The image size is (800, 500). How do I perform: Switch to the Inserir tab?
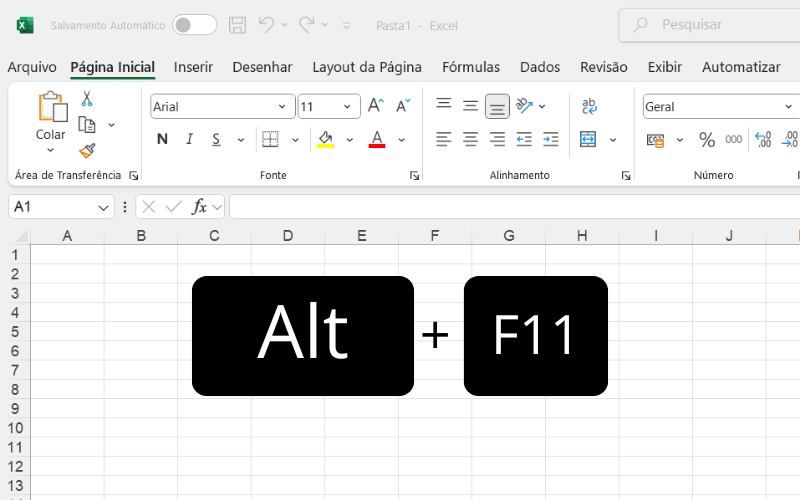(193, 67)
